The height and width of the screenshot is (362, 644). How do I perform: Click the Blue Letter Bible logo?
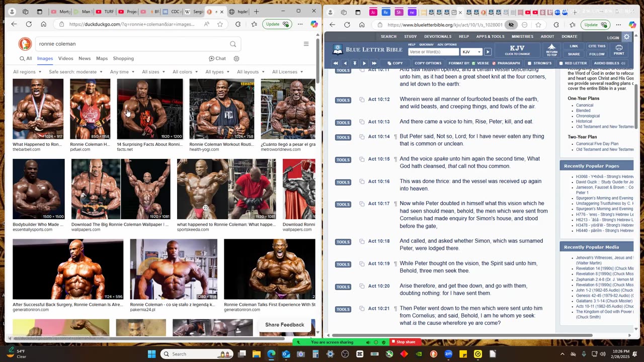pyautogui.click(x=368, y=50)
